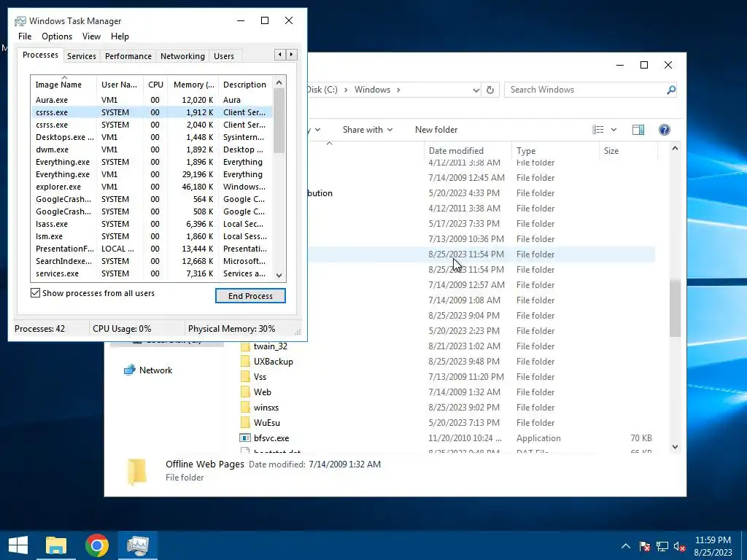Screen dimensions: 747x560
Task: Select the services.exe process row
Action: click(x=152, y=273)
